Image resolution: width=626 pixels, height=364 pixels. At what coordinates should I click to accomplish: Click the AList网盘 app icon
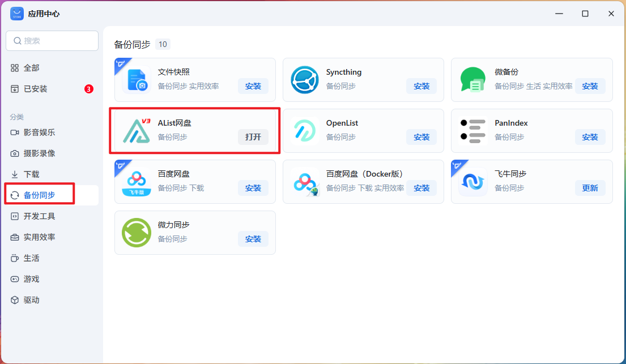point(137,131)
